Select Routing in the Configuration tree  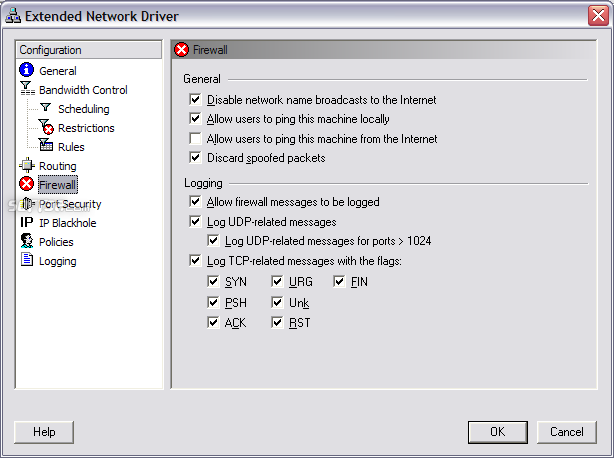tap(58, 166)
